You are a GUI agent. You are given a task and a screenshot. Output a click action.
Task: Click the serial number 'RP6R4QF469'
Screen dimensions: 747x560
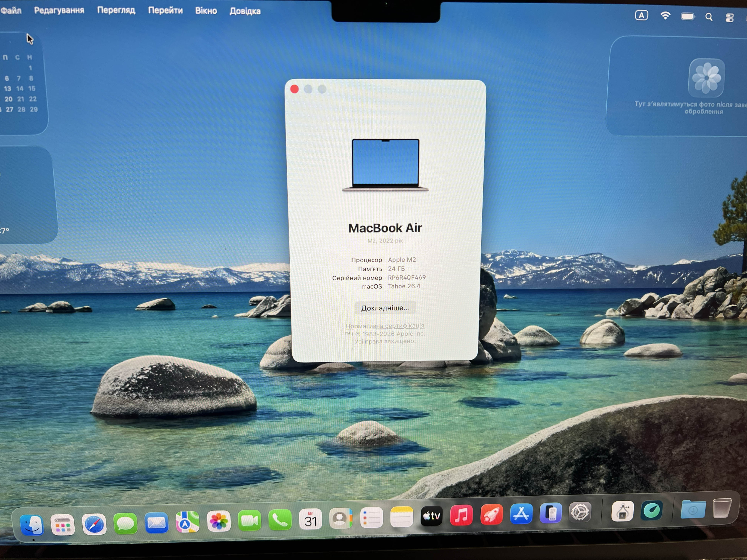point(407,278)
